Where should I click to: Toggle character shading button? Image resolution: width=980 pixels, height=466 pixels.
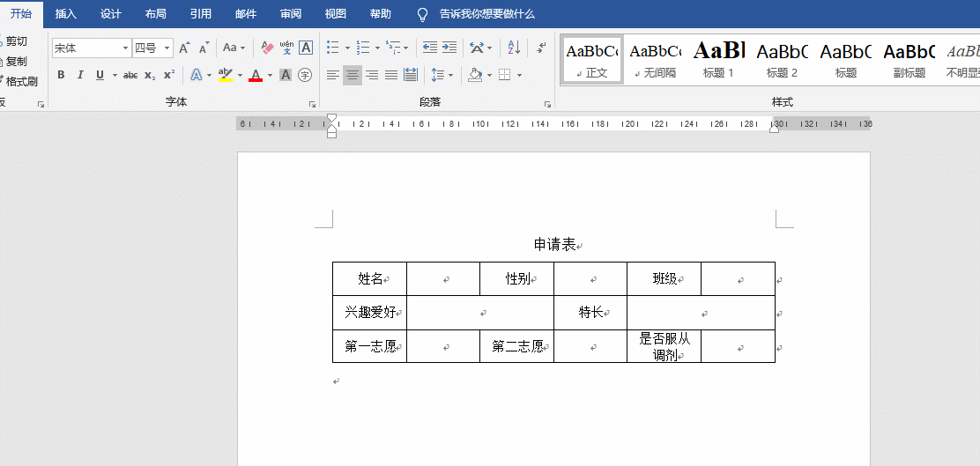(286, 75)
